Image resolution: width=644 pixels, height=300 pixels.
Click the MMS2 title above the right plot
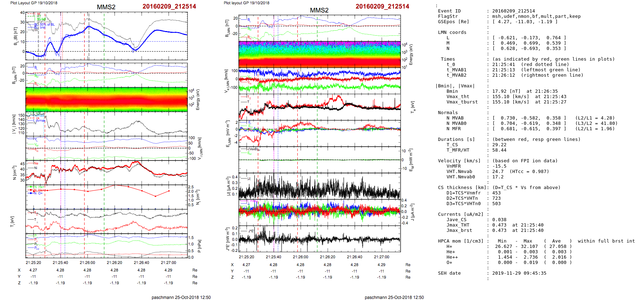(x=319, y=10)
